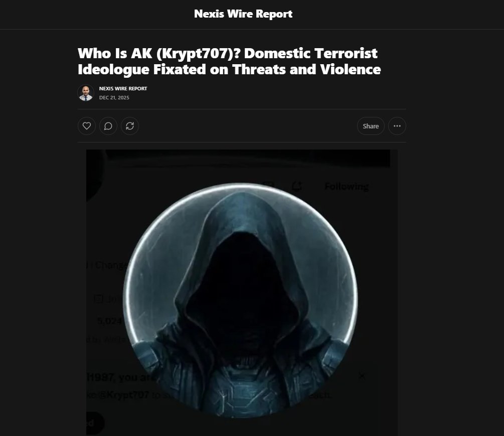The image size is (504, 436).
Task: Click the author's round avatar photo
Action: click(x=86, y=93)
